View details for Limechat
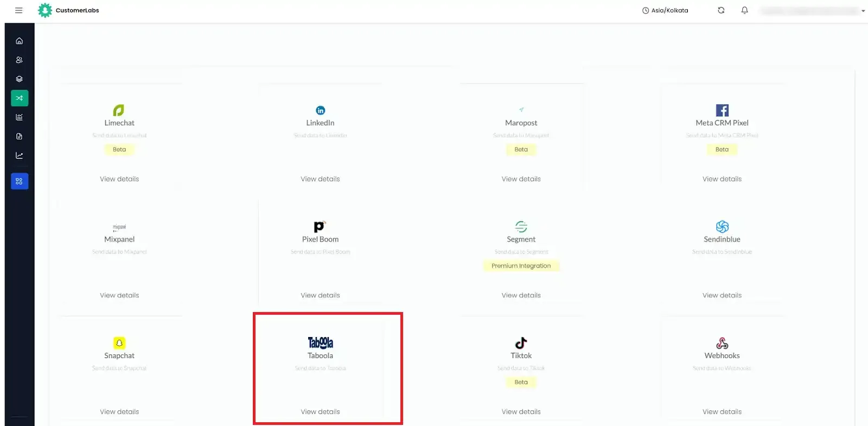 [119, 179]
